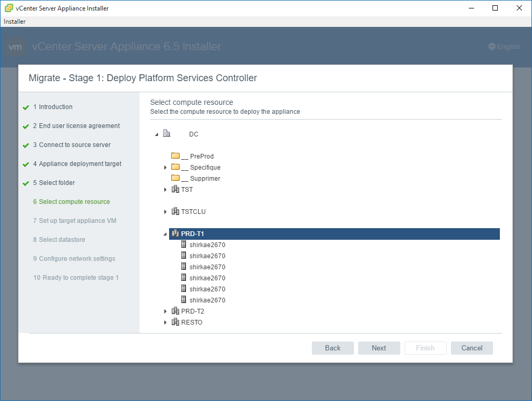Click the first shirkae2670 host icon
Image resolution: width=532 pixels, height=401 pixels.
pyautogui.click(x=184, y=244)
